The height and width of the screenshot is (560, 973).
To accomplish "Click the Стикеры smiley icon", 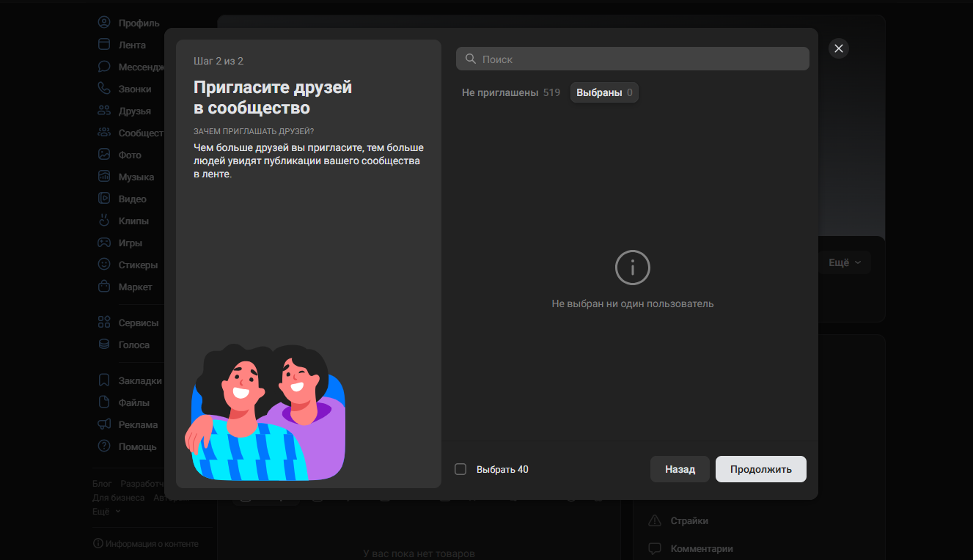I will pyautogui.click(x=104, y=265).
